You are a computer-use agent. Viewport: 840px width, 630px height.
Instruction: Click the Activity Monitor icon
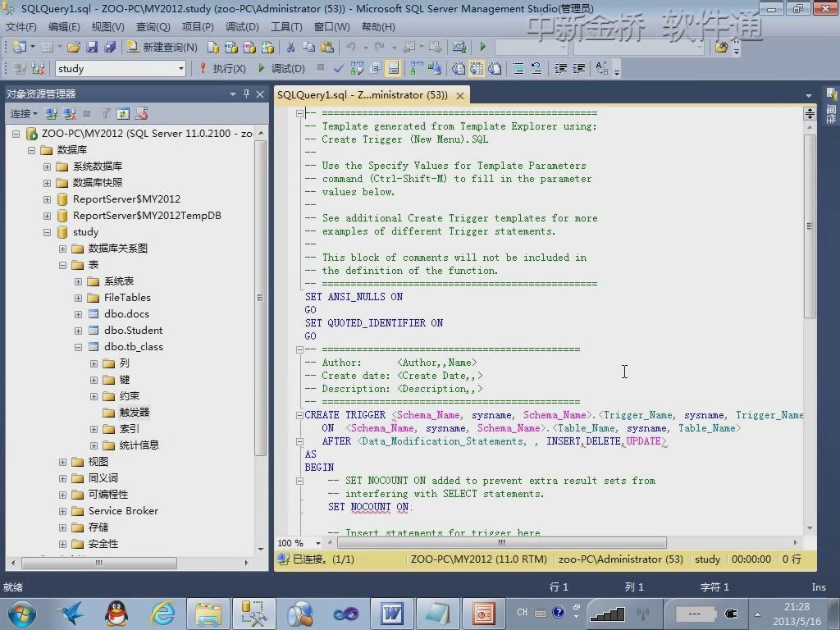[459, 47]
